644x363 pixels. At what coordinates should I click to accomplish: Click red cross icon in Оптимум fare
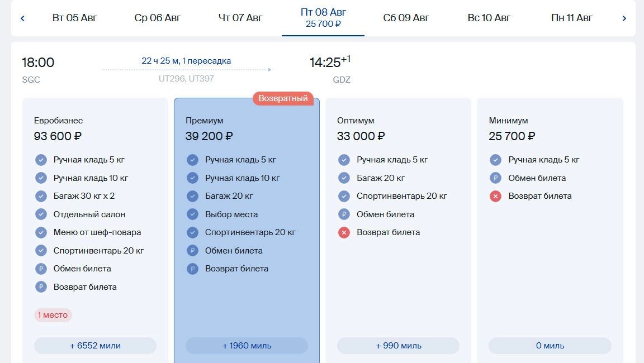(x=344, y=232)
